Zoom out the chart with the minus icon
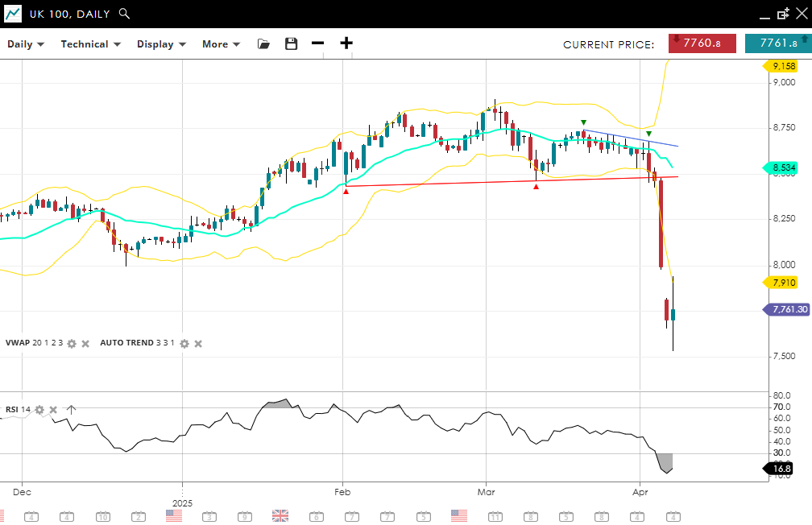The image size is (812, 525). click(317, 43)
